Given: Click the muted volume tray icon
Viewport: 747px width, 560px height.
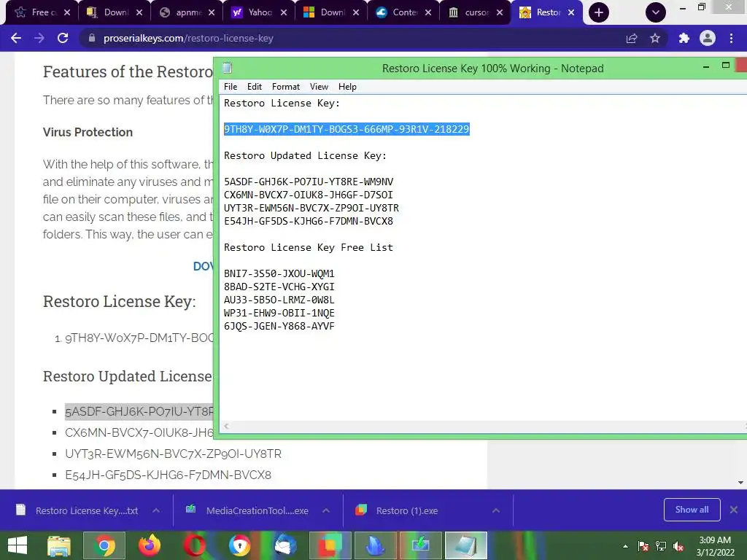Looking at the screenshot, I should 678,546.
